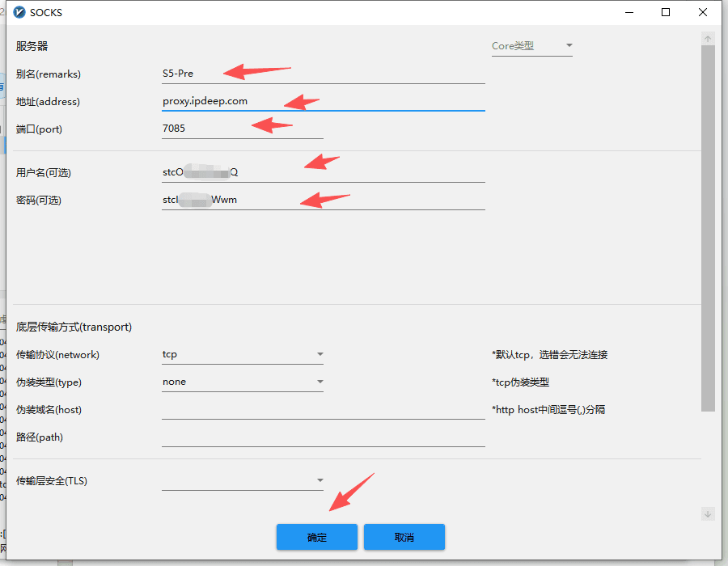Click the vertical scrollbar thumb
The image size is (728, 566).
coord(708,226)
